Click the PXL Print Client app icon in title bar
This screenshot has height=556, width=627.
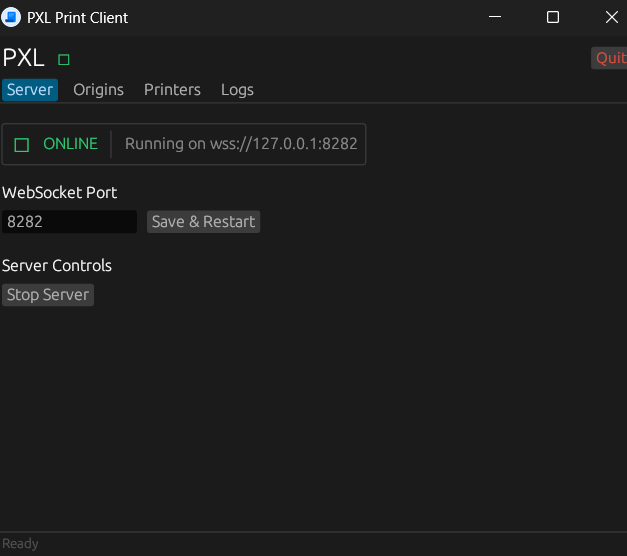(x=11, y=17)
